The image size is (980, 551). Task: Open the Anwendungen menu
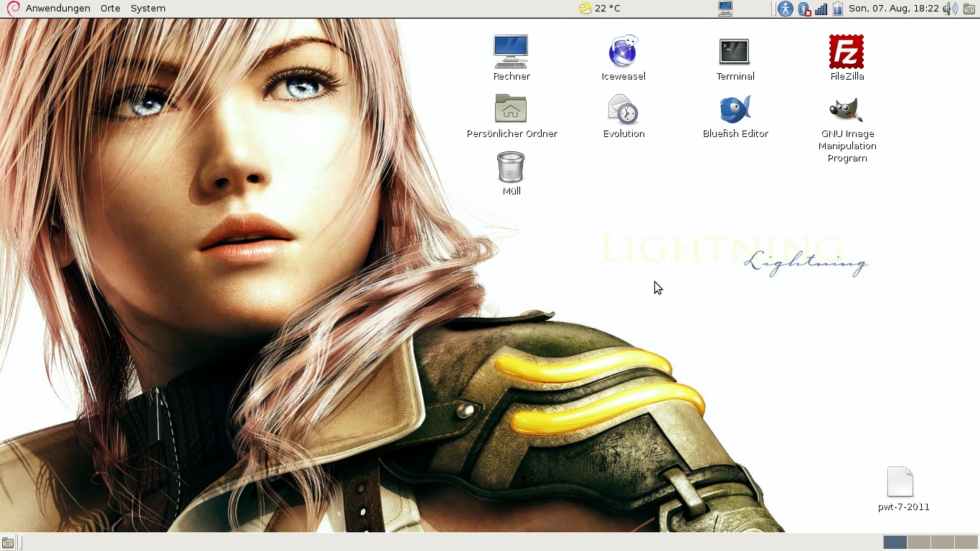pos(58,9)
